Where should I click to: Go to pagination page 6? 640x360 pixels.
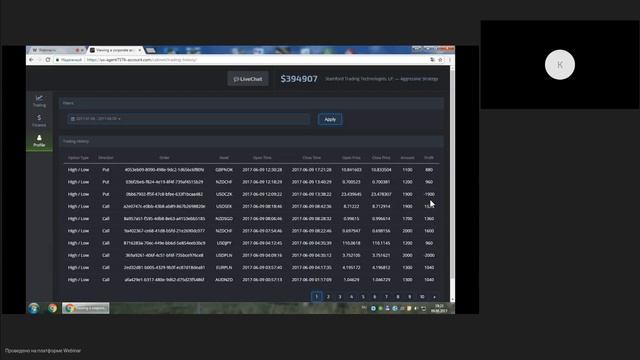click(x=374, y=297)
